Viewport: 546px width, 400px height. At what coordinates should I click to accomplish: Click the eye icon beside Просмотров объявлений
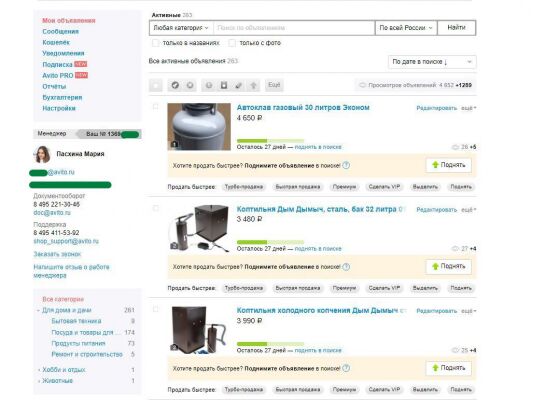[x=362, y=85]
